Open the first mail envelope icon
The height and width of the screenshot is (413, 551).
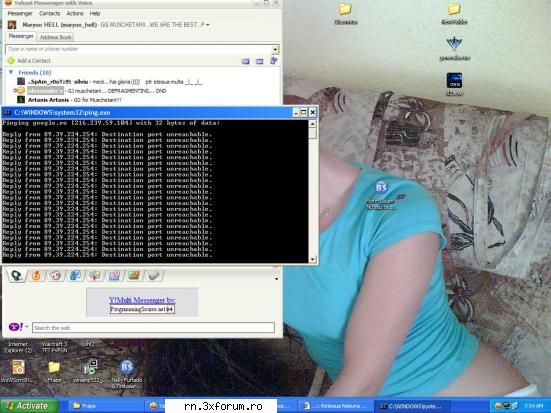(x=246, y=61)
